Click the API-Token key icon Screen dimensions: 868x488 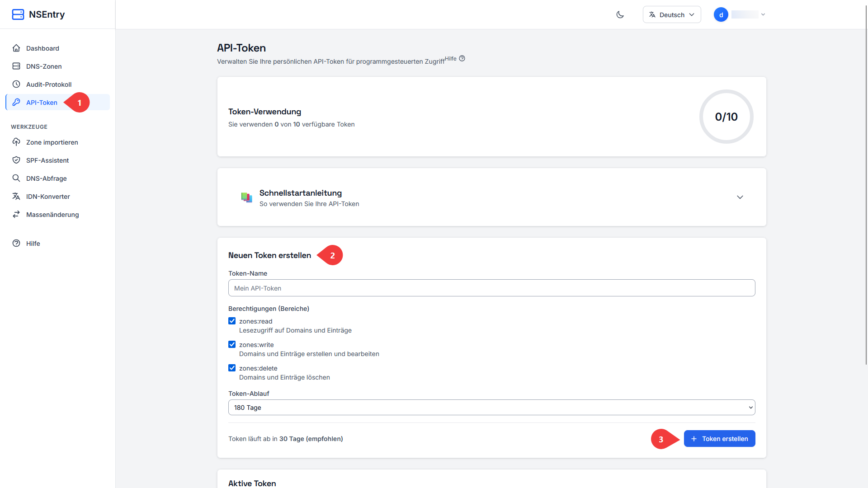pyautogui.click(x=16, y=102)
